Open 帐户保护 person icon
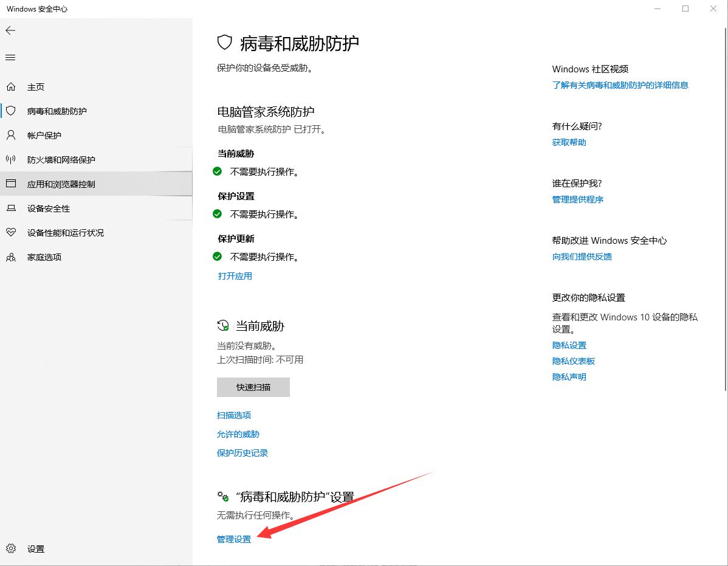 coord(11,135)
